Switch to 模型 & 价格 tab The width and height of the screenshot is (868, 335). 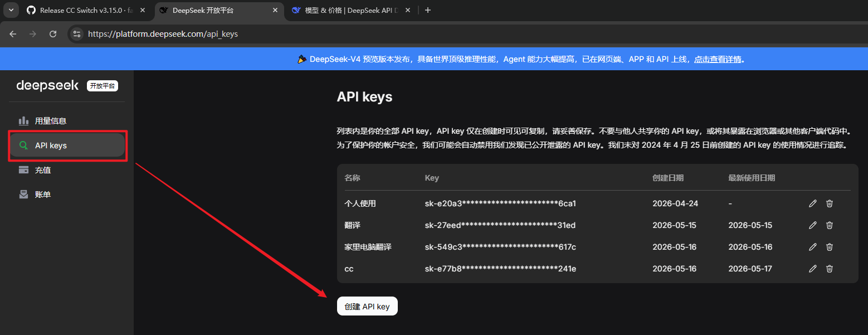click(x=351, y=10)
